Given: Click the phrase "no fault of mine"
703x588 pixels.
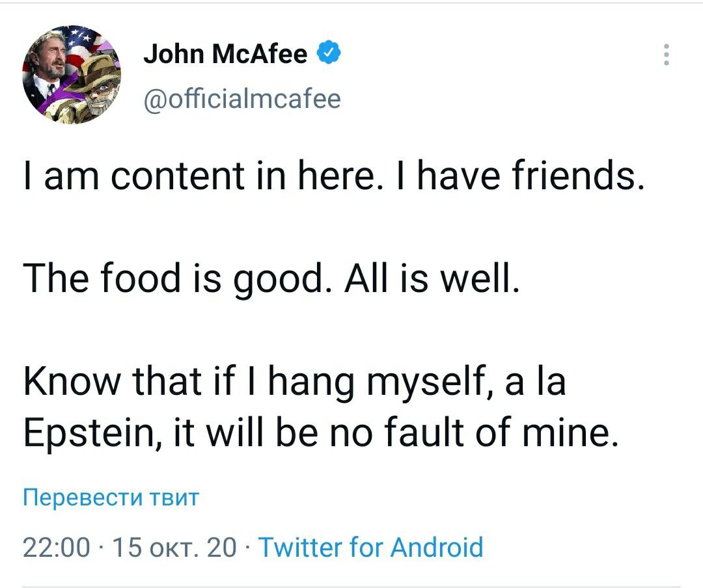Looking at the screenshot, I should click(503, 433).
